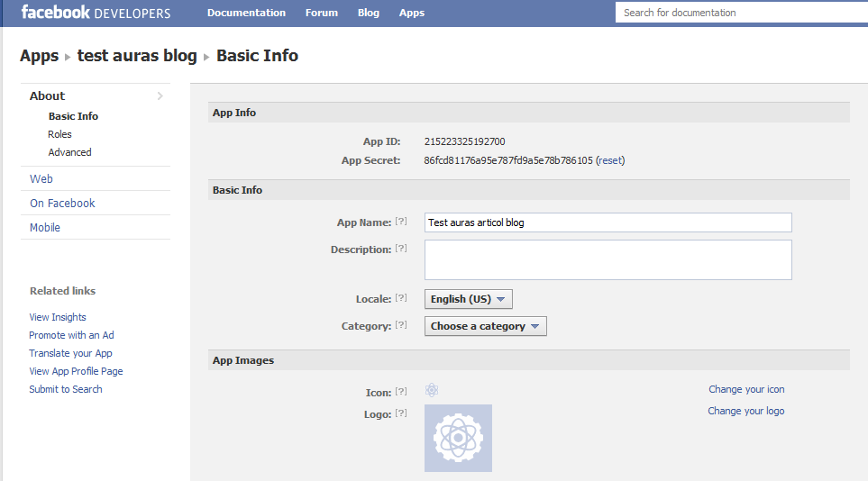Open the Blog link in header
This screenshot has width=868, height=481.
368,13
